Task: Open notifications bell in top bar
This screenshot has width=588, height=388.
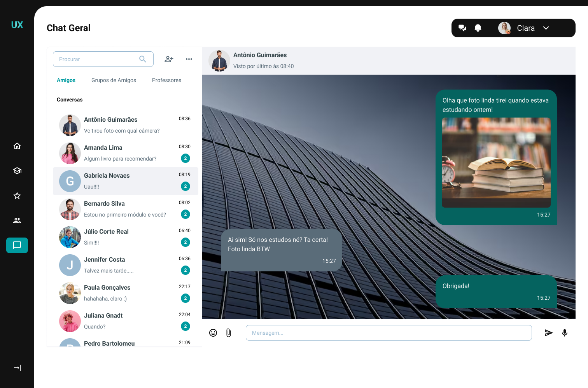Action: click(478, 28)
